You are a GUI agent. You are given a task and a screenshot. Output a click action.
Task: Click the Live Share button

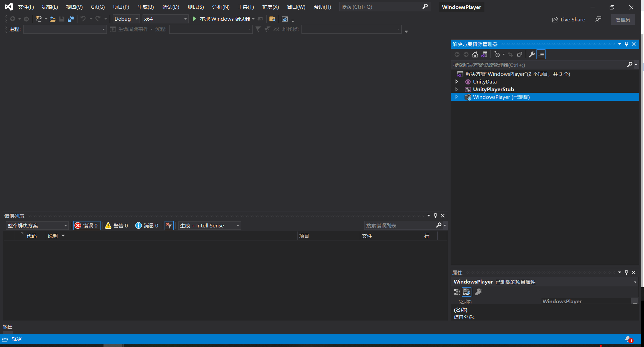click(x=569, y=20)
